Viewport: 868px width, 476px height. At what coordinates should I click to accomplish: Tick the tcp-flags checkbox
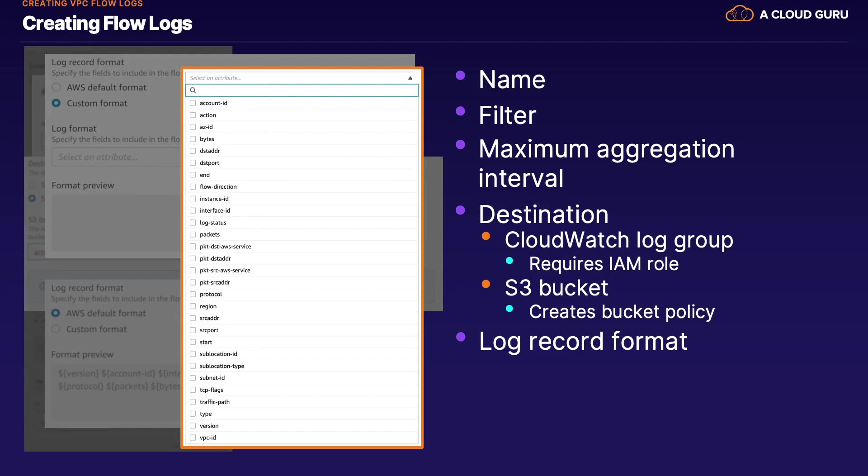193,390
